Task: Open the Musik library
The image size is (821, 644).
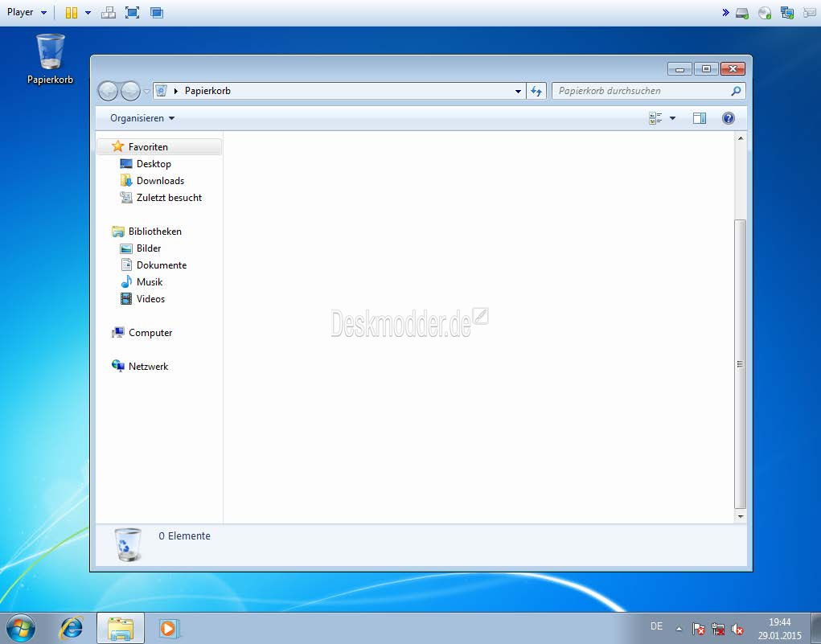Action: click(150, 281)
